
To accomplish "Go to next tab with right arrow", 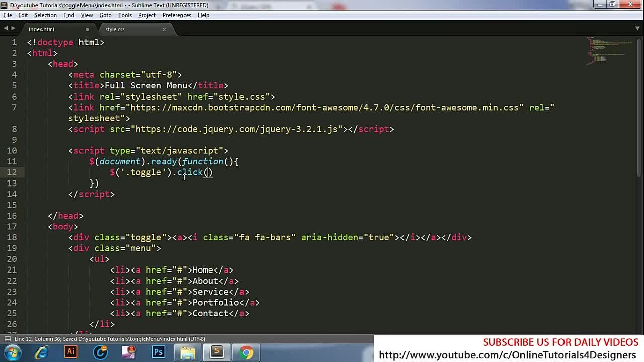I will [13, 29].
